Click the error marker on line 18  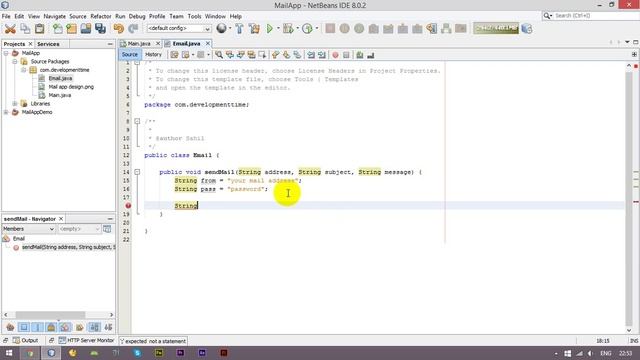click(x=128, y=206)
